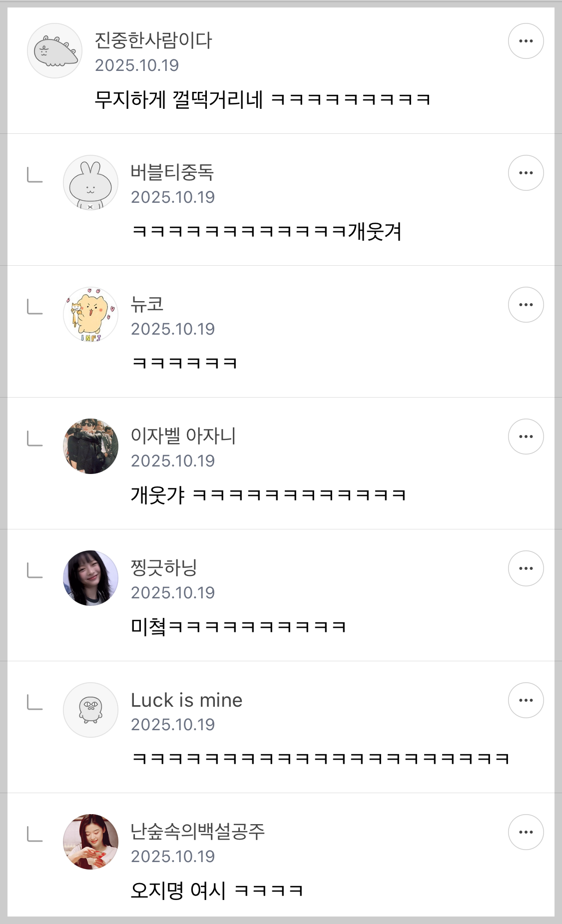This screenshot has width=562, height=924.
Task: Tap the username 버블티중독
Action: [x=172, y=172]
